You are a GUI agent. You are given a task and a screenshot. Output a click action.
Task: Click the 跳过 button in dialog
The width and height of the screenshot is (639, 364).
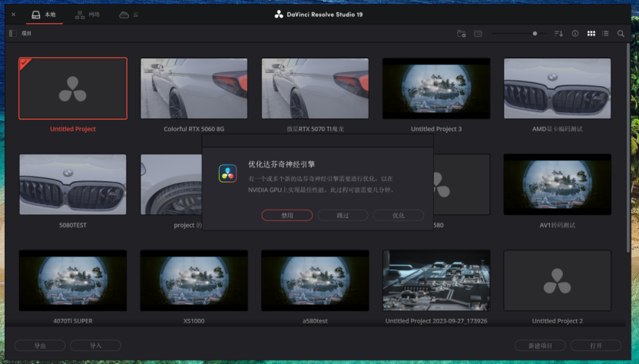tap(343, 215)
